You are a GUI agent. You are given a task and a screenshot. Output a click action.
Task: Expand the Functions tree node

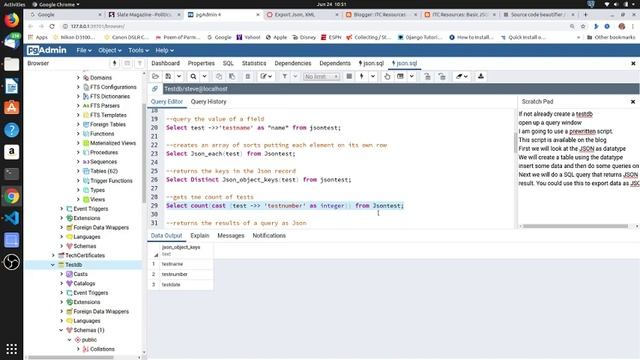pos(78,133)
